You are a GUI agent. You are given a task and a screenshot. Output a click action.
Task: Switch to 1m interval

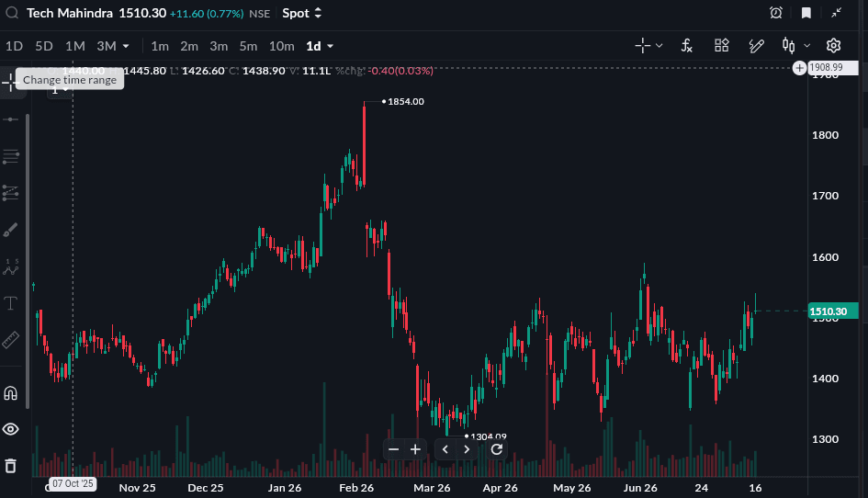pos(160,46)
